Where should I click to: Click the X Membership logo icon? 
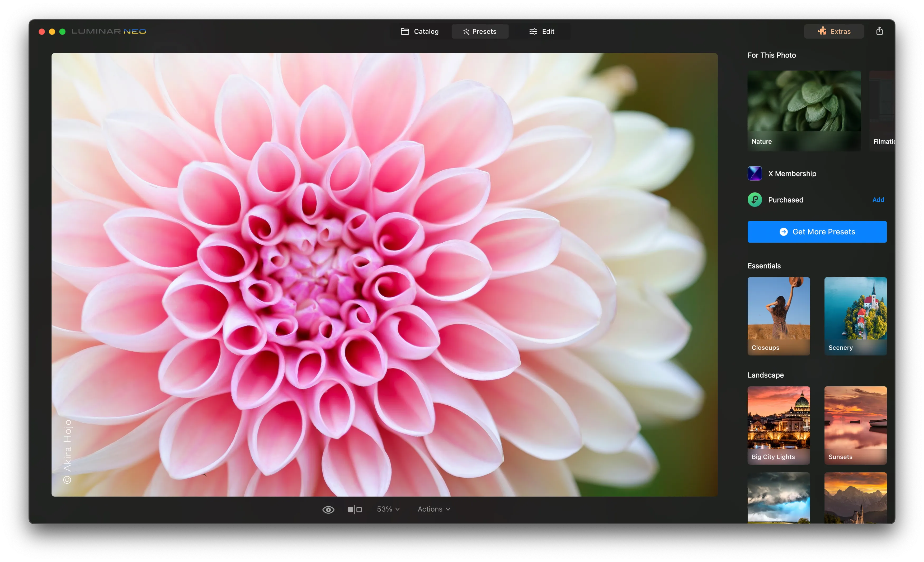[755, 174]
